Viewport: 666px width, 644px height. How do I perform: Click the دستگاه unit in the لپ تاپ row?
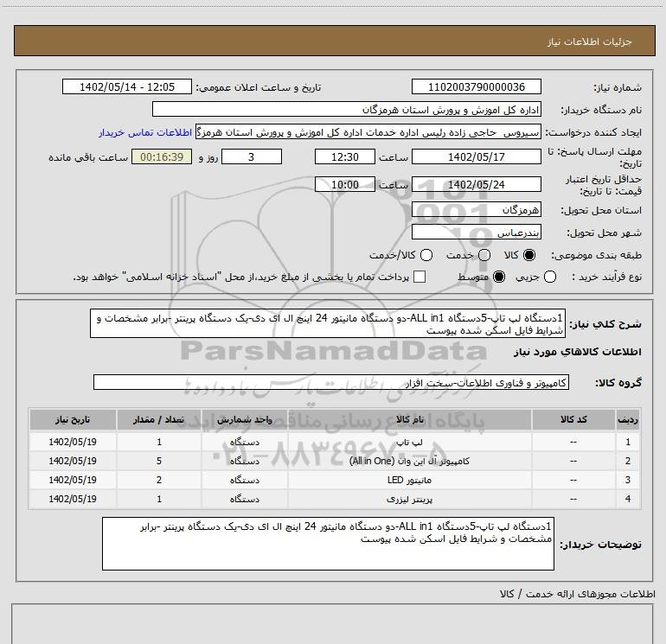click(x=245, y=442)
